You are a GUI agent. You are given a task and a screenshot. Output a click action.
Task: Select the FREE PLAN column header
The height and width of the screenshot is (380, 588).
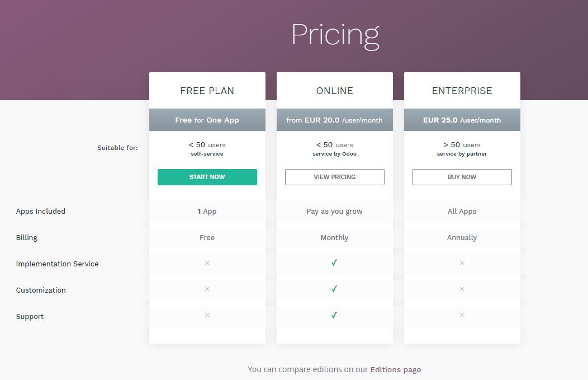[x=207, y=90]
